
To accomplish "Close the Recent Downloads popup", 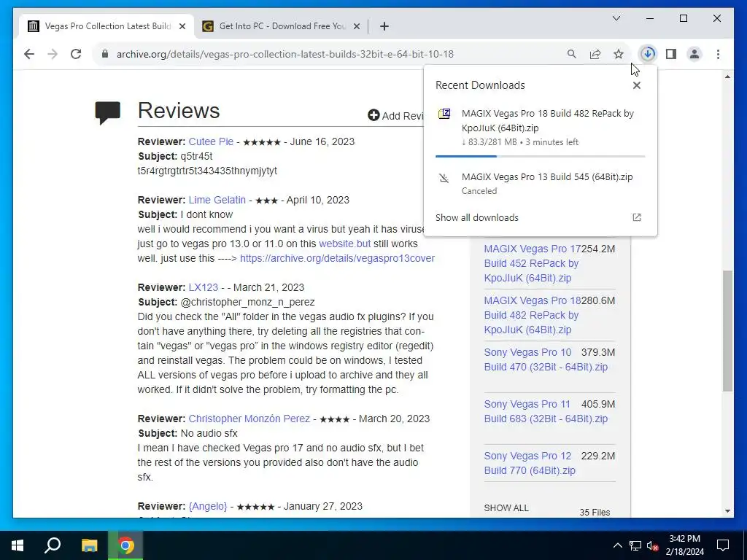I will pos(636,85).
